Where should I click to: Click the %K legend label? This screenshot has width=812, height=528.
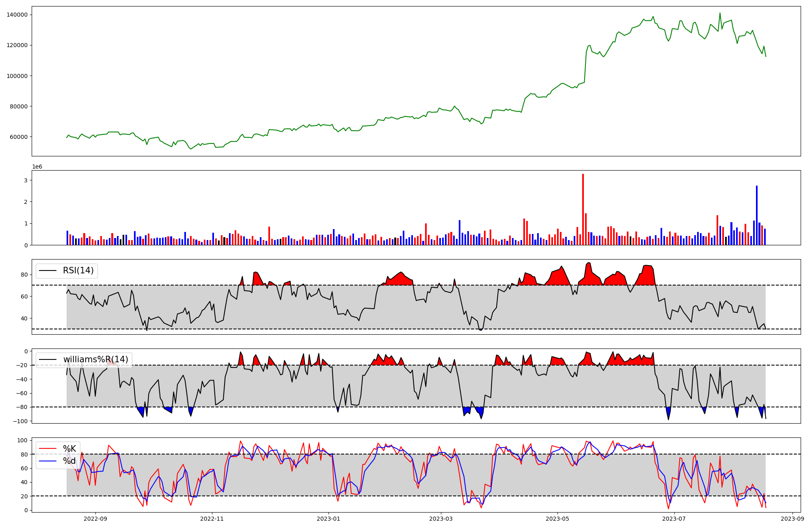click(69, 448)
